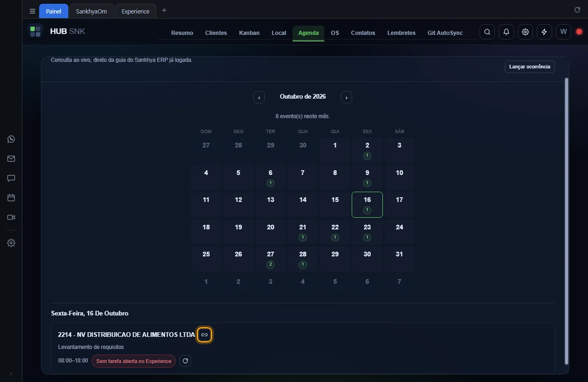Open the Git AutoSync menu item
The width and height of the screenshot is (588, 382).
pyautogui.click(x=445, y=33)
